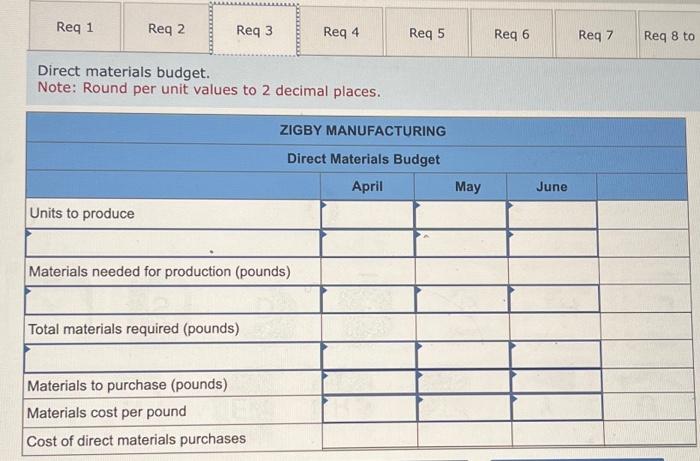
Task: Click April cell below Materials needed for production
Action: [x=368, y=299]
